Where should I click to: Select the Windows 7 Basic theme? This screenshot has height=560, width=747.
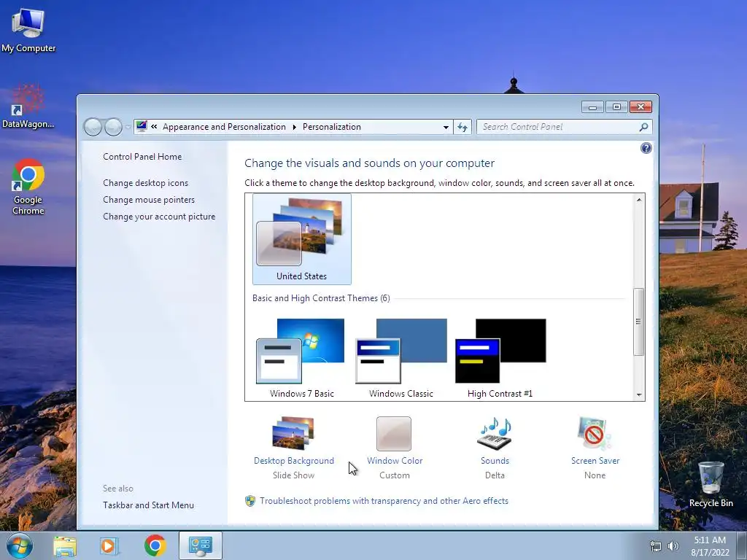(x=301, y=358)
